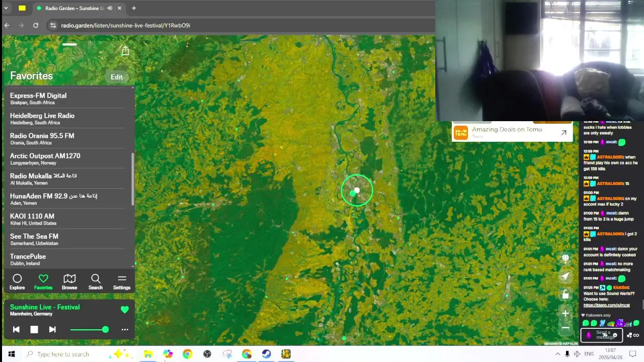This screenshot has height=362, width=644.
Task: Click the chat Send a message field
Action: click(x=602, y=335)
